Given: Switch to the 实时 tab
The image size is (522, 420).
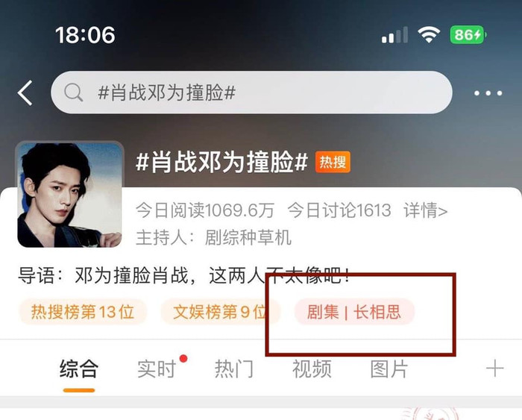Looking at the screenshot, I should click(x=157, y=369).
